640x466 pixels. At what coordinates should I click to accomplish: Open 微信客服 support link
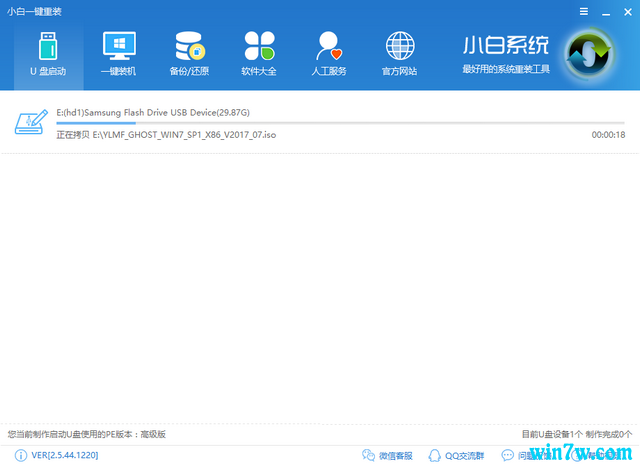coord(396,455)
